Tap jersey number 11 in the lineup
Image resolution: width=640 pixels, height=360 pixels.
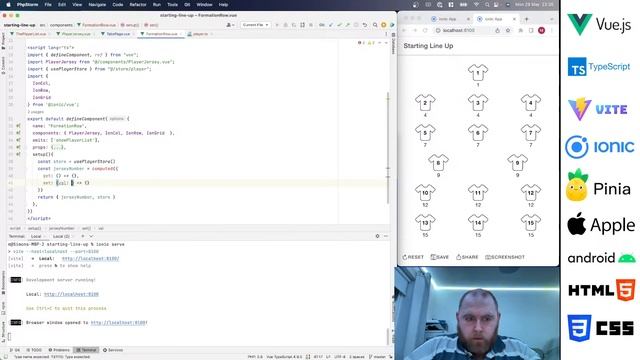click(x=478, y=193)
